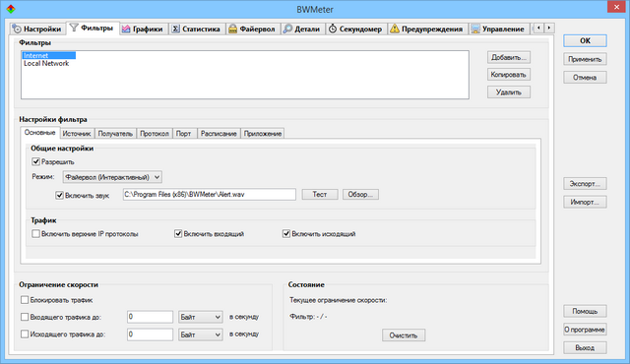The width and height of the screenshot is (630, 364).
Task: Open the Расписание sub-tab
Action: pyautogui.click(x=219, y=134)
